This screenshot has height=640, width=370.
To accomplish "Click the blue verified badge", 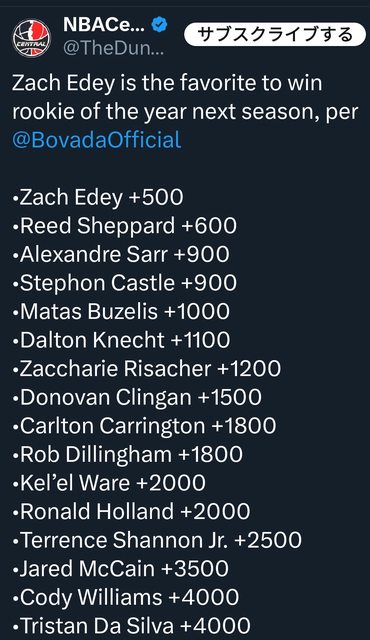I will pos(159,25).
